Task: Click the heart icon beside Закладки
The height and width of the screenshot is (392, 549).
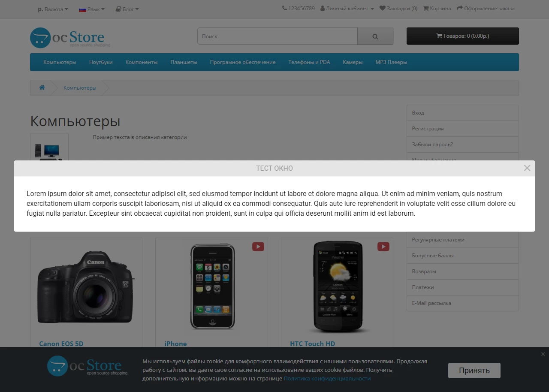Action: [x=383, y=9]
